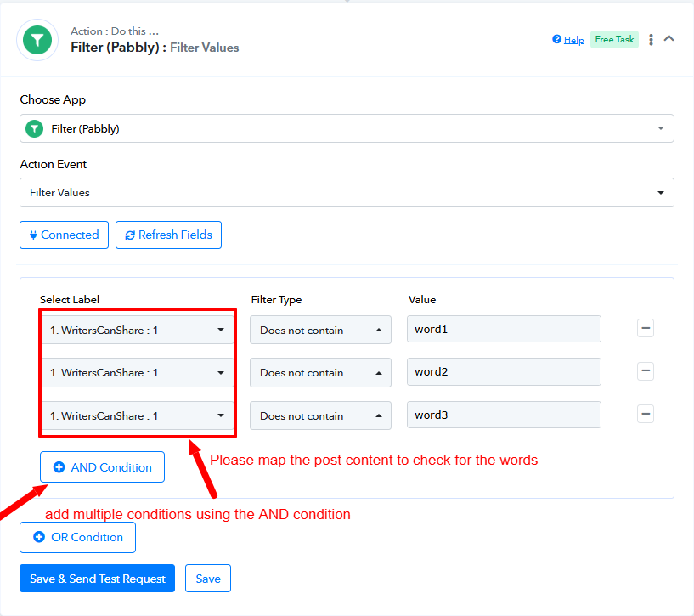This screenshot has width=694, height=616.
Task: Open the Filter Type dropdown in word2 row
Action: pos(320,372)
